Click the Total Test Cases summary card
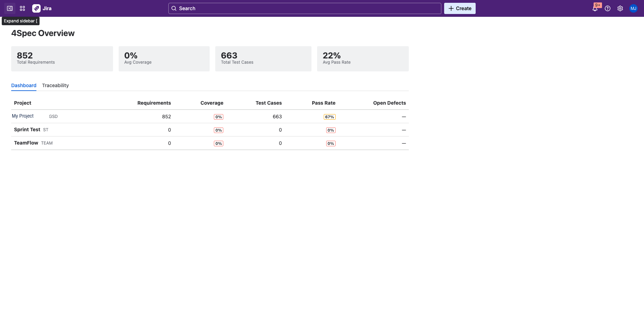This screenshot has width=644, height=315. (x=263, y=59)
